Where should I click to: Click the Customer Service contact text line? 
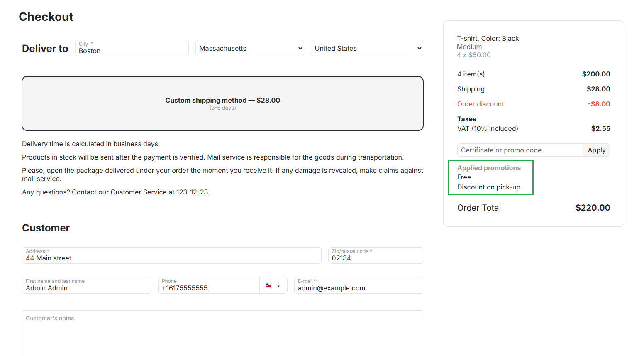115,192
